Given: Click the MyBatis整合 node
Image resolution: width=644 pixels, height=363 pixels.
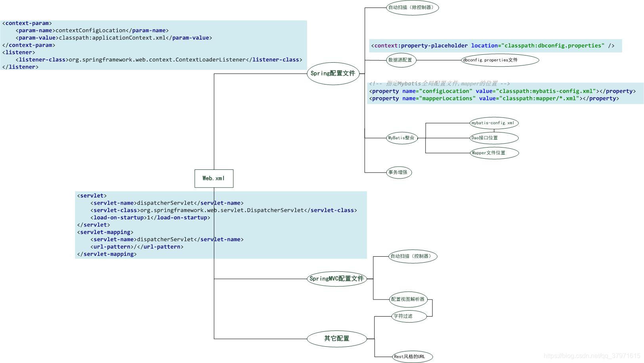Looking at the screenshot, I should tap(402, 138).
